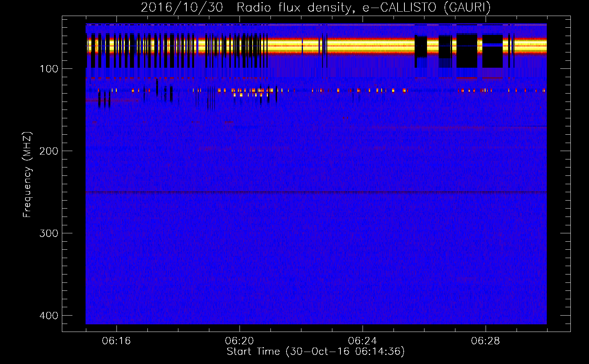Click the 300 MHz frequency tick label
The width and height of the screenshot is (589, 364).
pyautogui.click(x=49, y=233)
